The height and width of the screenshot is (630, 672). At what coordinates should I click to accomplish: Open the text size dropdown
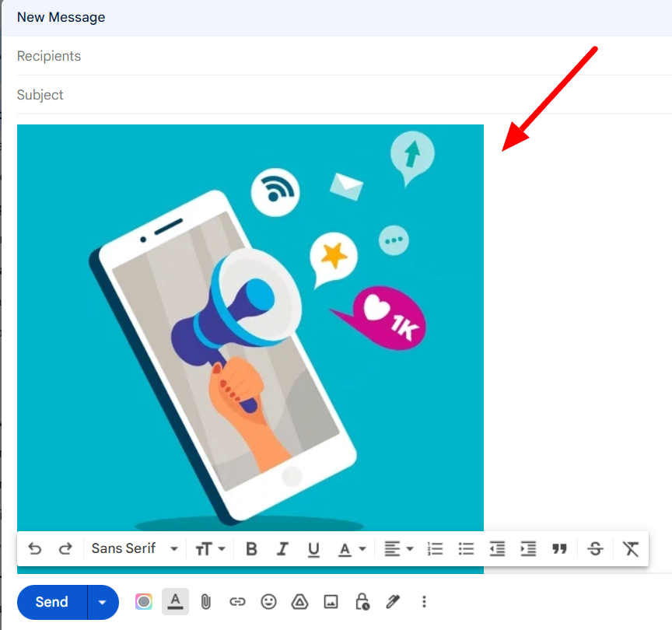coord(210,549)
